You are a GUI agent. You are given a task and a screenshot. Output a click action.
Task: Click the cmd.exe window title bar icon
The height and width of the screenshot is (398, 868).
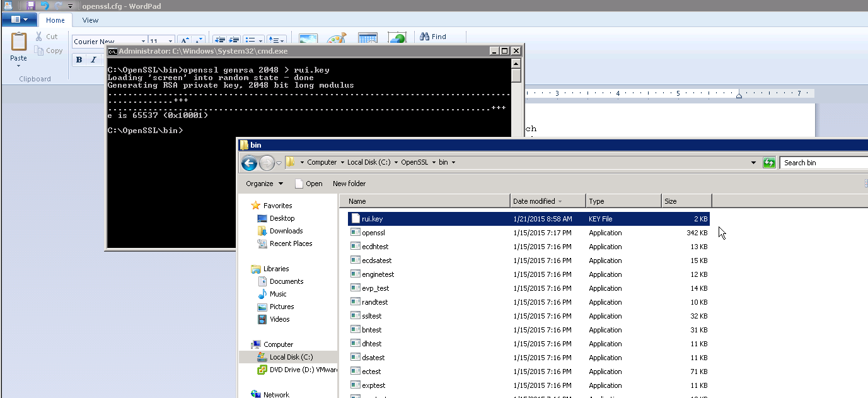[112, 51]
